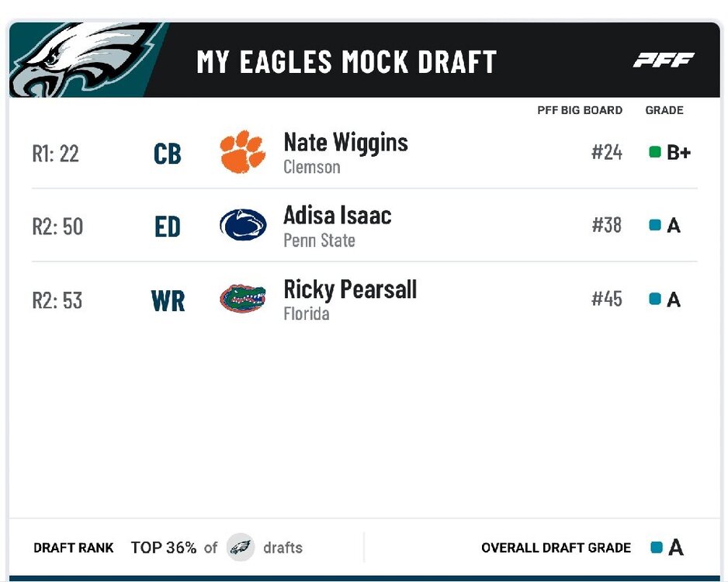The height and width of the screenshot is (582, 728).
Task: Select the Nate Wiggins player name
Action: (x=345, y=143)
